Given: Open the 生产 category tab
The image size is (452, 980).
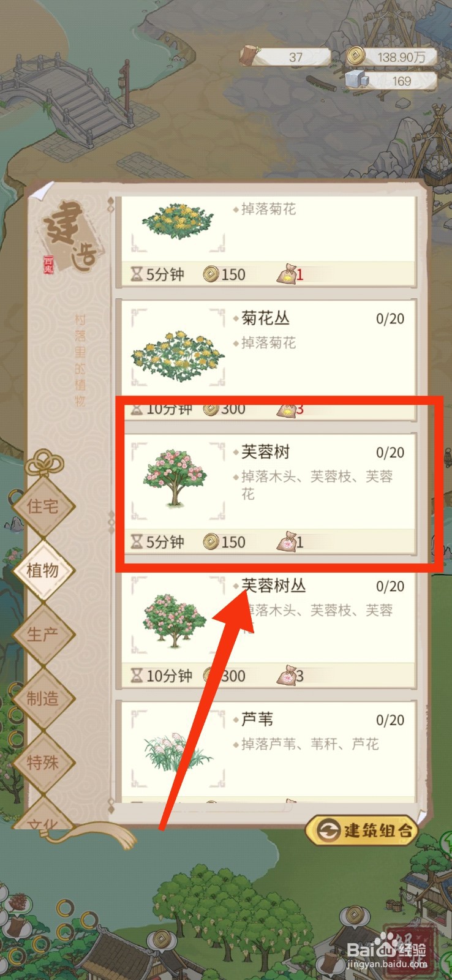Looking at the screenshot, I should (42, 635).
